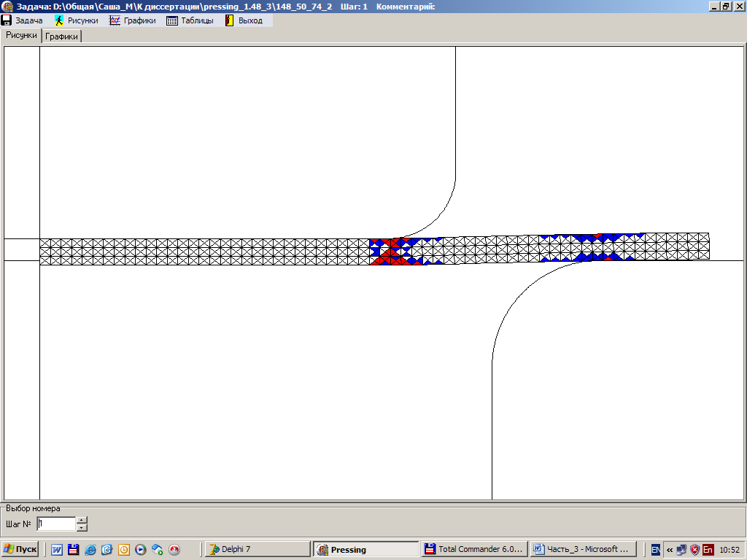Open the Таблицы menu with grid icon

pyautogui.click(x=190, y=20)
